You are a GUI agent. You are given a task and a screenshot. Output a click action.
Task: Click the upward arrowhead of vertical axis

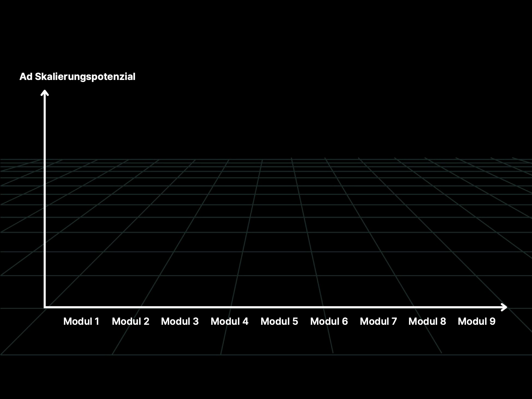point(44,93)
